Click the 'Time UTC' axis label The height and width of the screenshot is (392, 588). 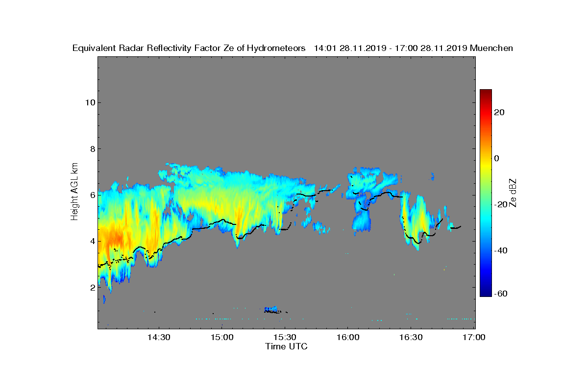tap(287, 346)
